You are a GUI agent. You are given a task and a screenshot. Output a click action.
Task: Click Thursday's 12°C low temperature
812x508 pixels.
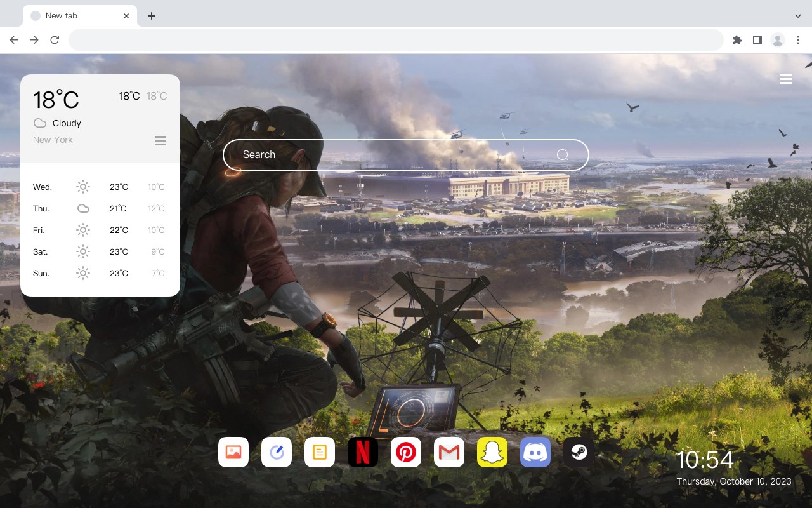coord(156,208)
